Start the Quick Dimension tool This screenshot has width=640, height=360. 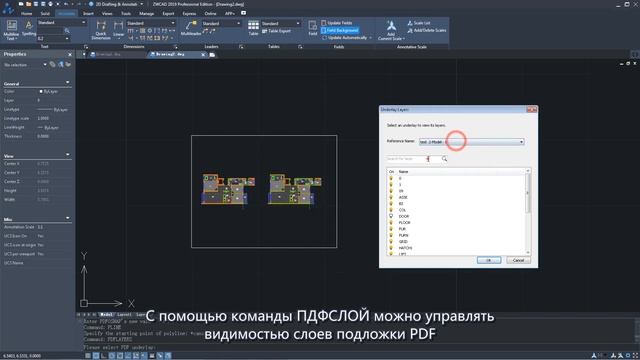tap(101, 30)
